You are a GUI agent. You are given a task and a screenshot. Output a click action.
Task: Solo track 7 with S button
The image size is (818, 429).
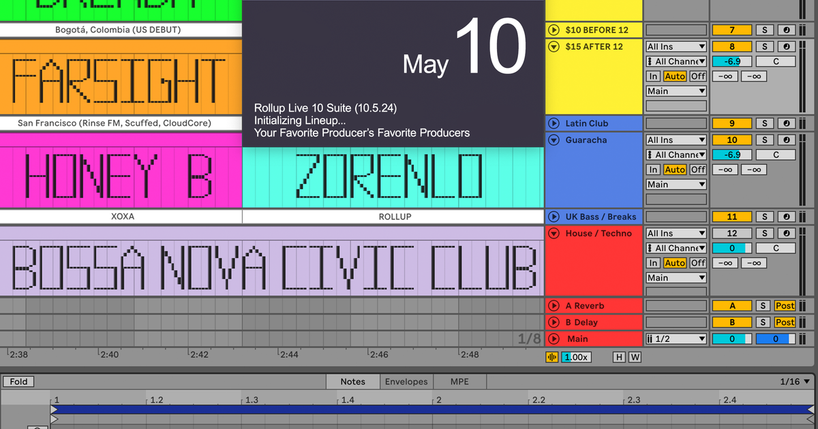765,30
